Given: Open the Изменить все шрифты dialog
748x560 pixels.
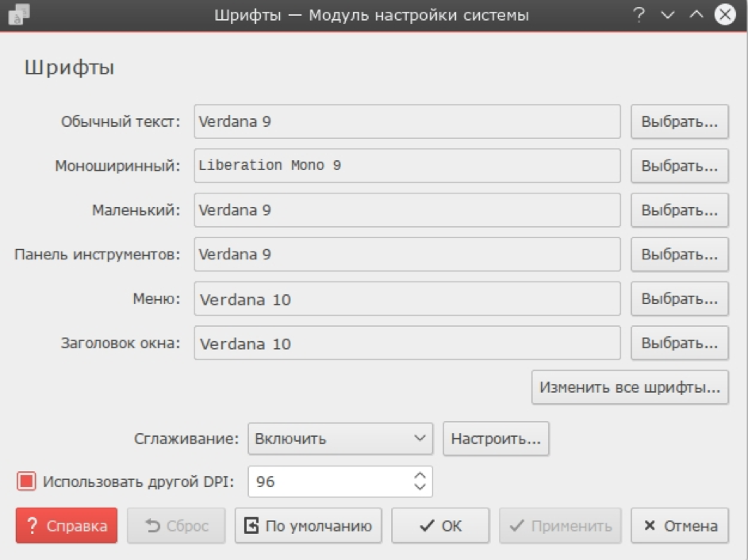Looking at the screenshot, I should 630,387.
